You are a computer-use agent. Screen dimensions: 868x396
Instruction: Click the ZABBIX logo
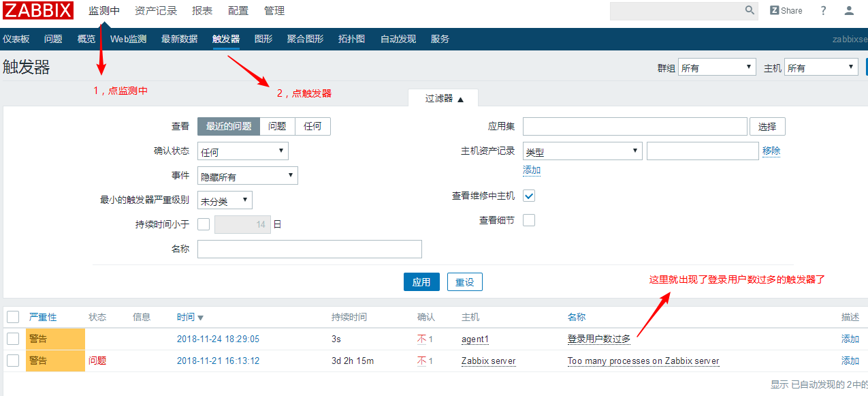tap(37, 10)
